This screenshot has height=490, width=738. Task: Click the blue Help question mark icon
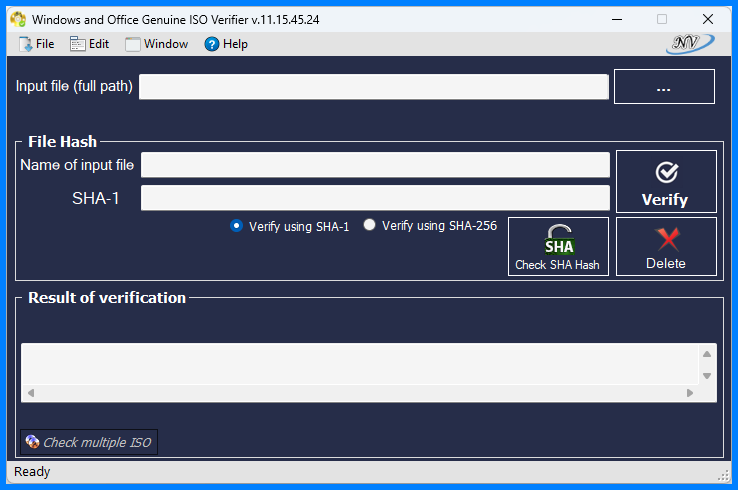click(x=211, y=44)
